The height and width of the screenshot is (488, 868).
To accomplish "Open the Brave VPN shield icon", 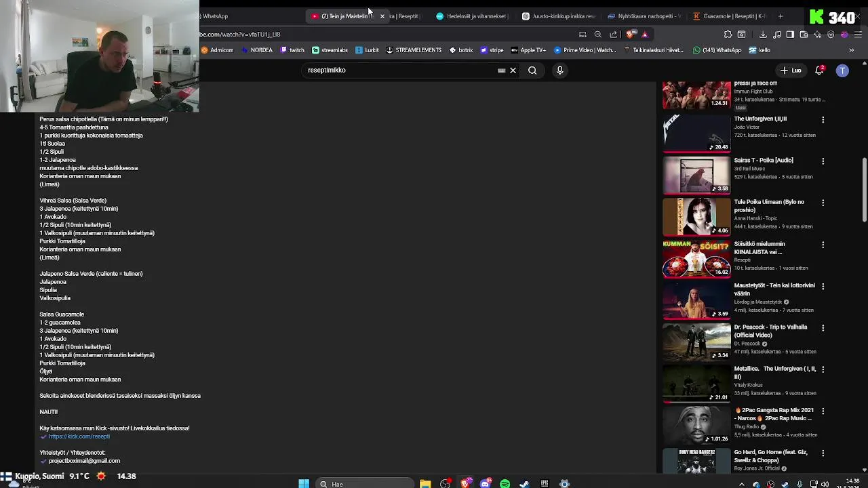I will click(x=831, y=35).
